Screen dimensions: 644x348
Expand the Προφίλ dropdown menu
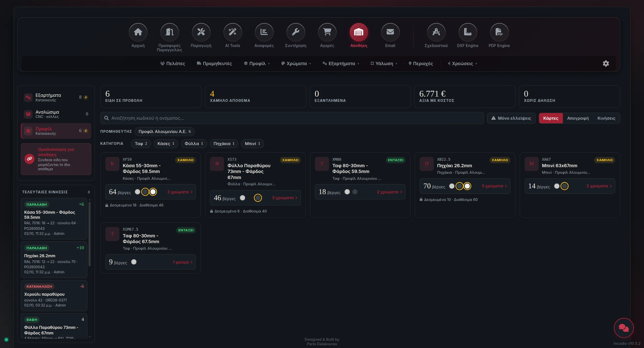pyautogui.click(x=257, y=64)
